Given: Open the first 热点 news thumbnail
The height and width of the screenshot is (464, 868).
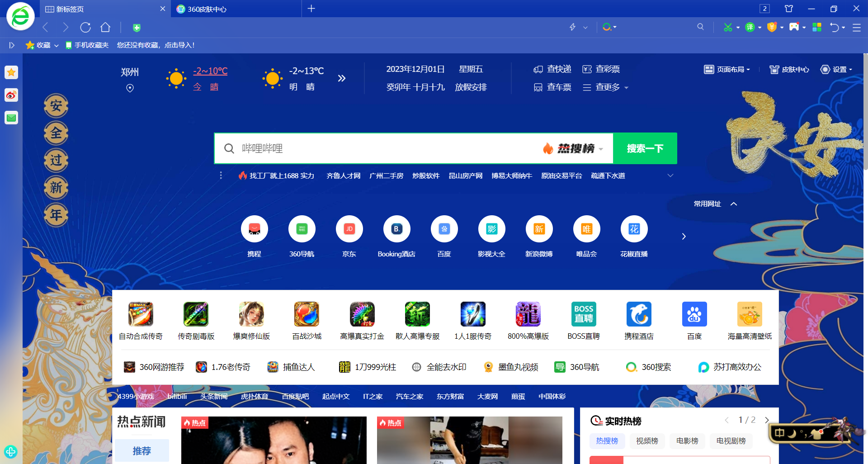Looking at the screenshot, I should pos(274,440).
